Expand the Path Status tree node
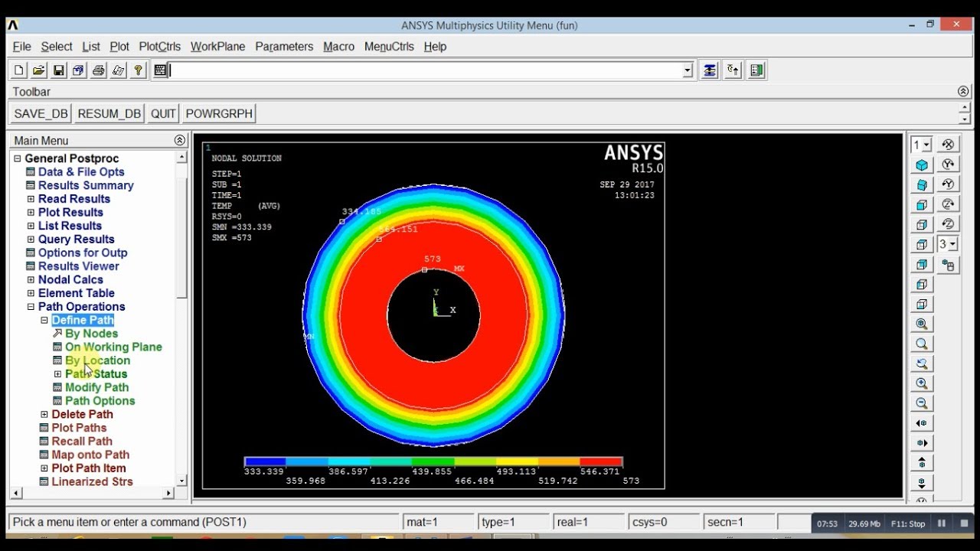This screenshot has height=551, width=980. [x=57, y=374]
